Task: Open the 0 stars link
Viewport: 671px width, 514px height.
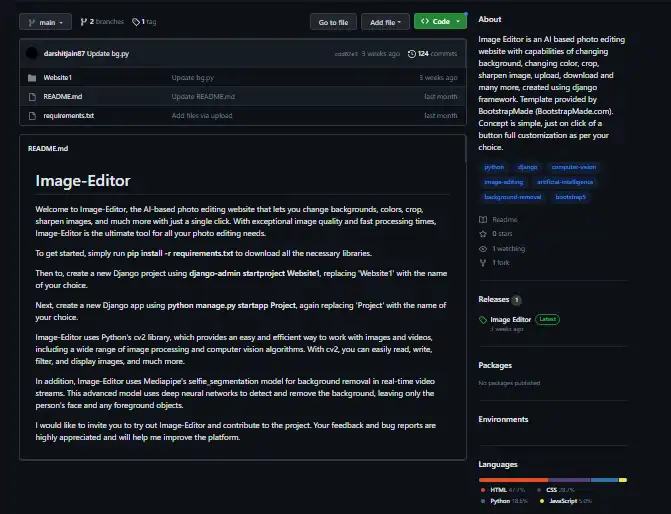Action: point(502,234)
